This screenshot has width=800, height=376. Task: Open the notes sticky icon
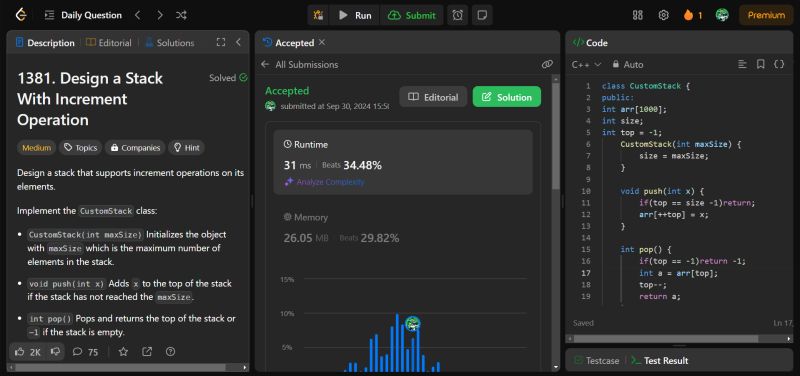481,15
